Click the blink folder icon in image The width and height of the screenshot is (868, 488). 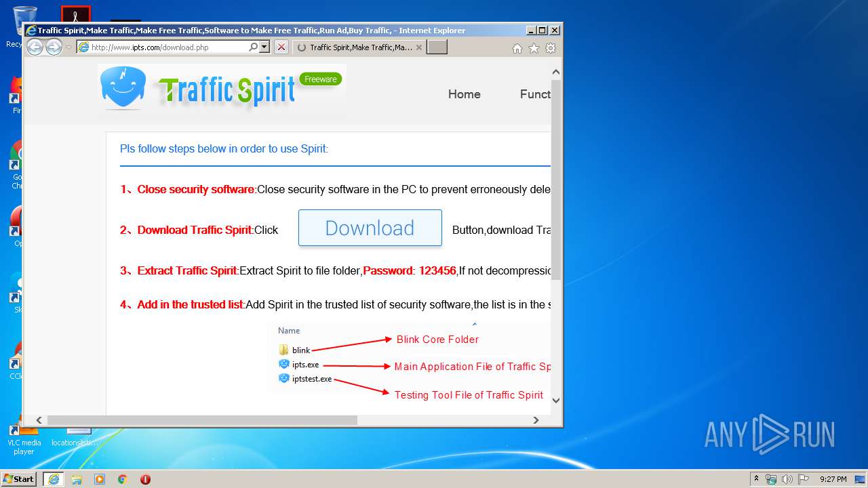tap(283, 350)
